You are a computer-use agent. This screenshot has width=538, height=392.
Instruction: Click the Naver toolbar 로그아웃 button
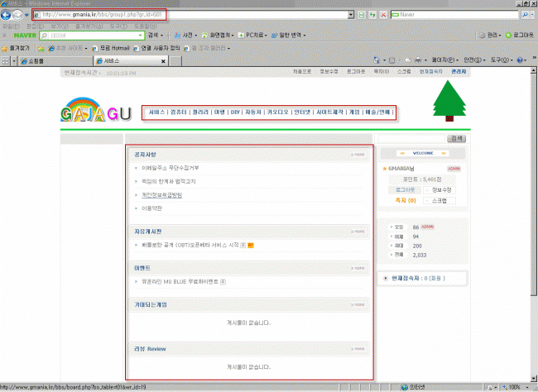pyautogui.click(x=520, y=36)
